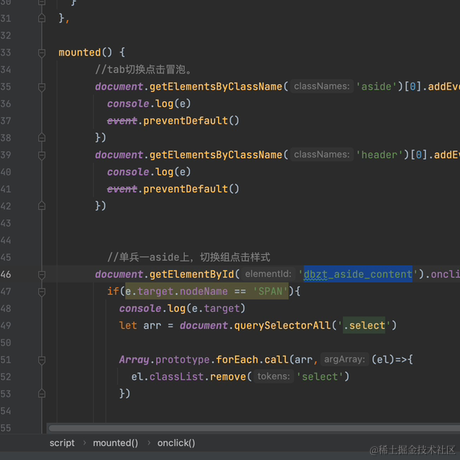Collapse fold marker on line 46
This screenshot has width=460, height=460.
point(42,275)
